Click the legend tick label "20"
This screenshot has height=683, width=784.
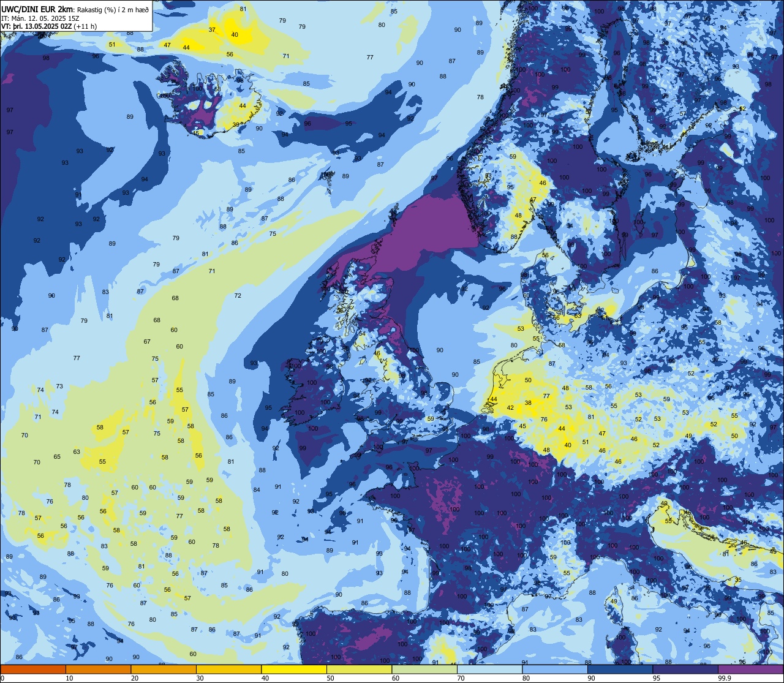tap(135, 678)
